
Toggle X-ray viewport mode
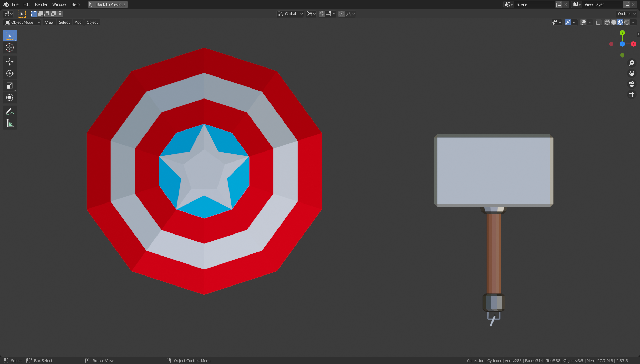pyautogui.click(x=599, y=22)
